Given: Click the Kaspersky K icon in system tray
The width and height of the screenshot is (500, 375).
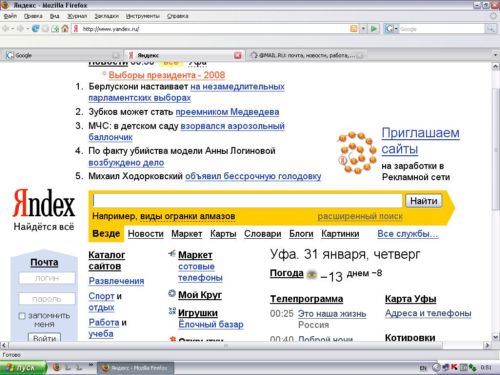Looking at the screenshot, I should pyautogui.click(x=454, y=367).
